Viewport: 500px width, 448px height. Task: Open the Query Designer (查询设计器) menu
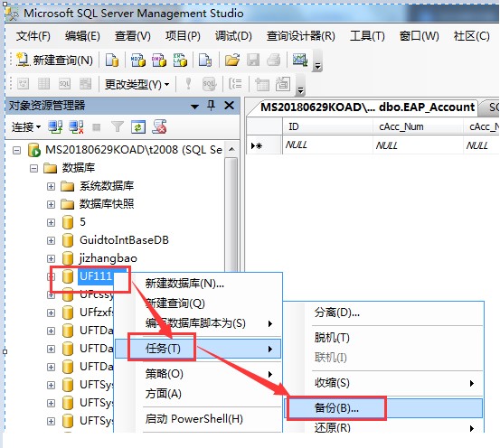pyautogui.click(x=301, y=36)
